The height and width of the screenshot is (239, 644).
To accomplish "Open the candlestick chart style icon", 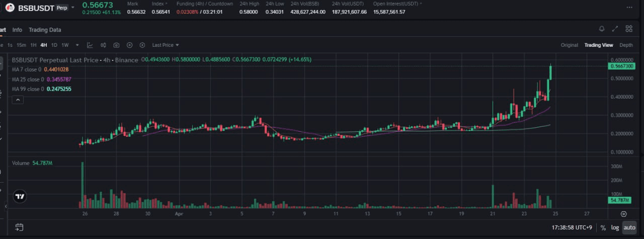I will click(x=103, y=45).
